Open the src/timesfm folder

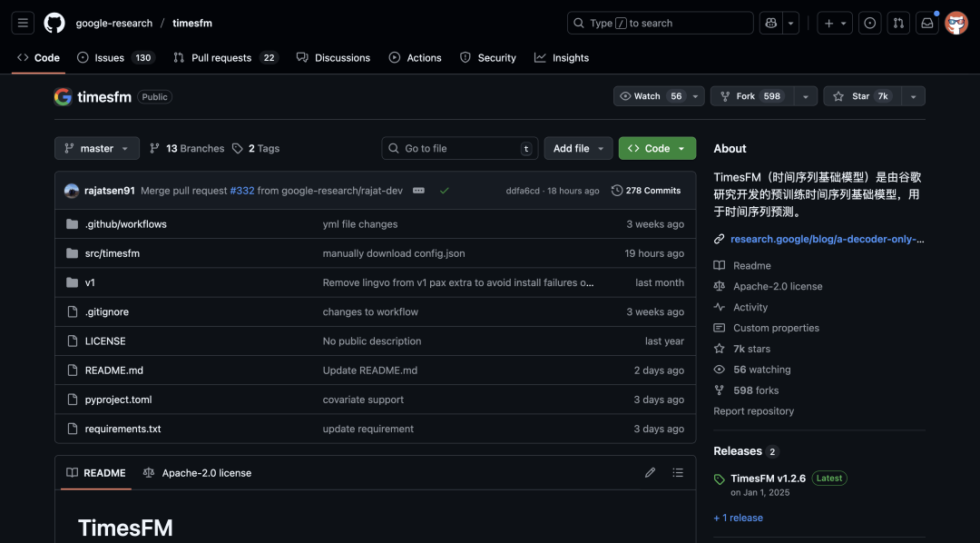point(113,253)
